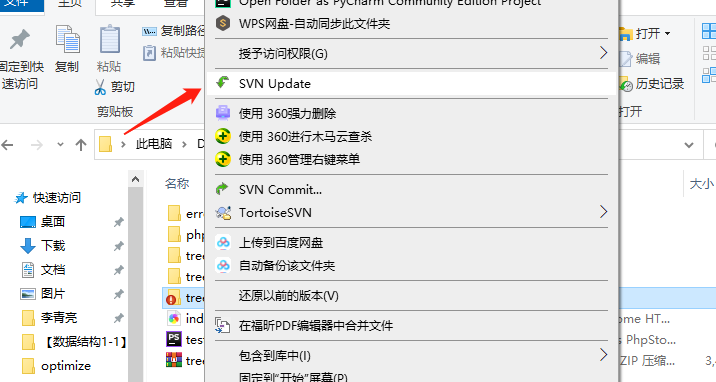The image size is (716, 382).
Task: Select 自动备份该文件夹
Action: pos(411,266)
